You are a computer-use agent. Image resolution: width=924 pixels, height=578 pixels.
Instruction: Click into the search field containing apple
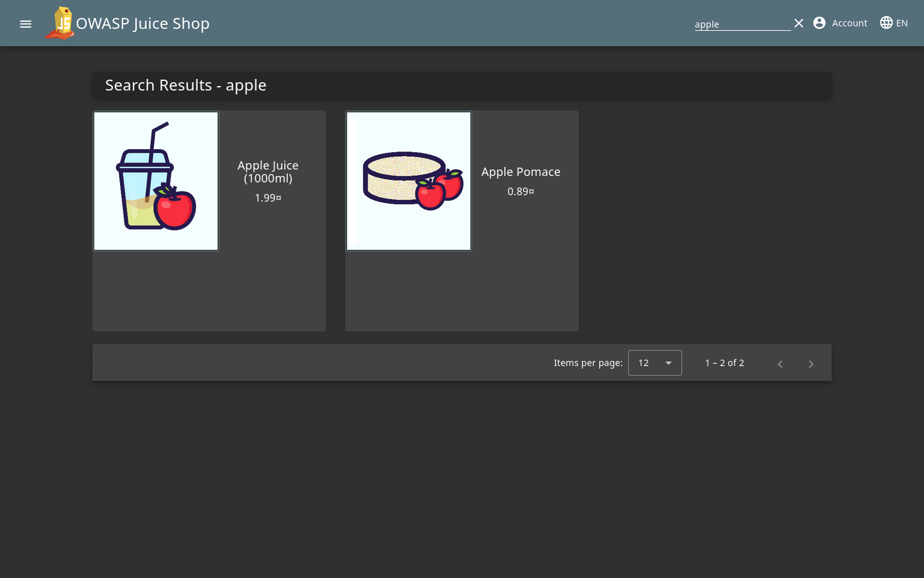742,24
